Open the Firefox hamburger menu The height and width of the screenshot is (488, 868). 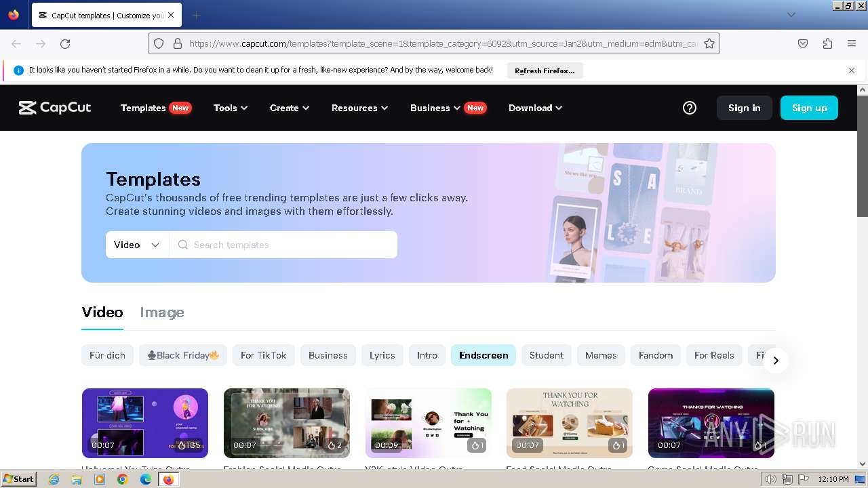tap(852, 43)
